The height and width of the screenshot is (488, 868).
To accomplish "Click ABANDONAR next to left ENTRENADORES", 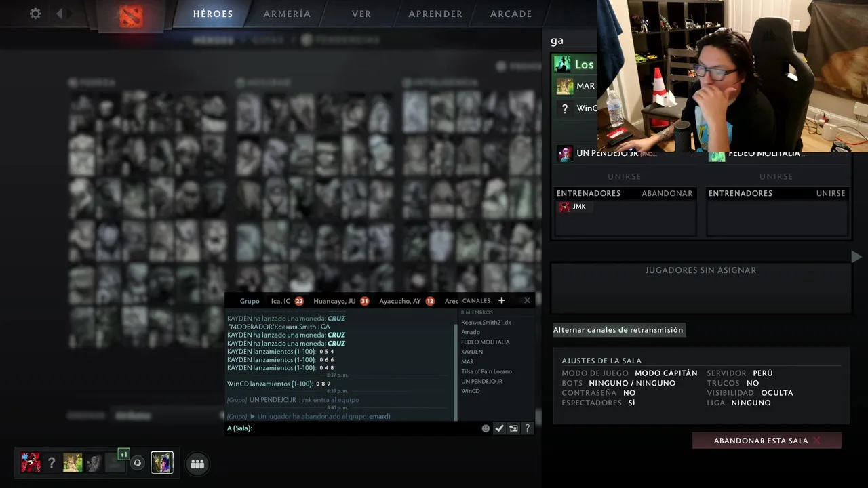I will (667, 193).
